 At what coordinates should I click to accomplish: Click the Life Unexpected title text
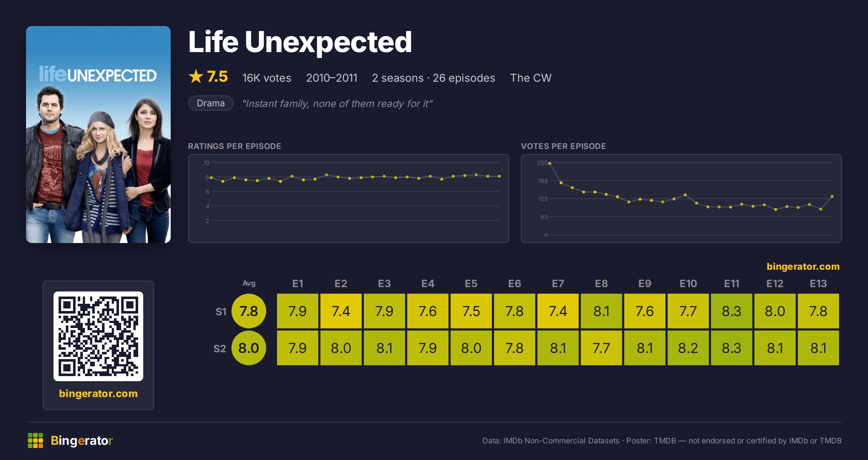[x=300, y=42]
